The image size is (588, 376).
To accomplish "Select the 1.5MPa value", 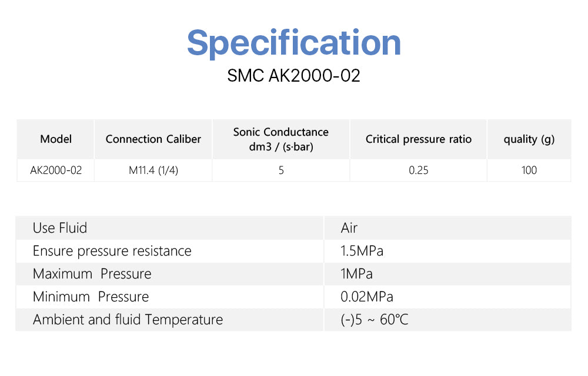I will tap(362, 251).
